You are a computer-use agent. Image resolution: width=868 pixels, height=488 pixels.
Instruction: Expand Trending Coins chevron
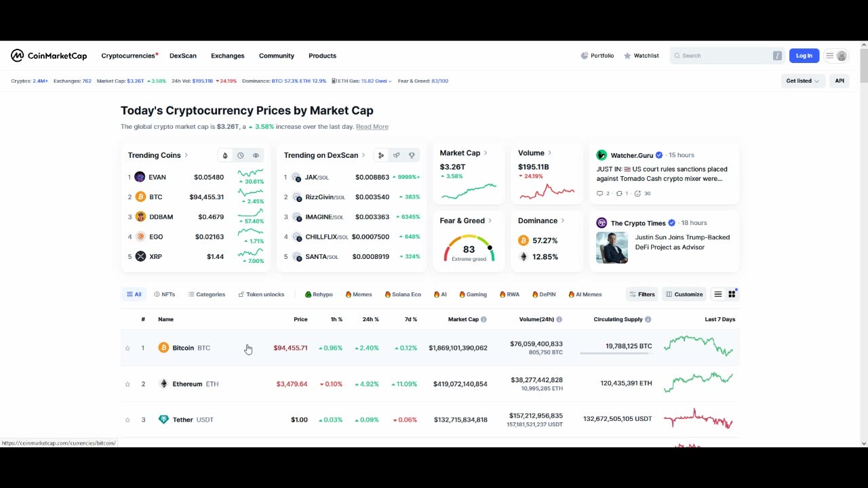(x=186, y=155)
